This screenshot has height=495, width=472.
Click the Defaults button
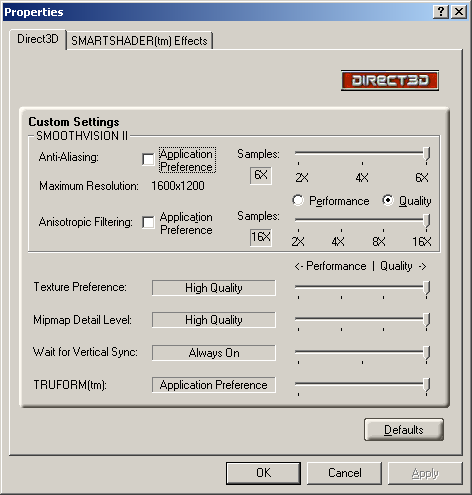tap(404, 430)
